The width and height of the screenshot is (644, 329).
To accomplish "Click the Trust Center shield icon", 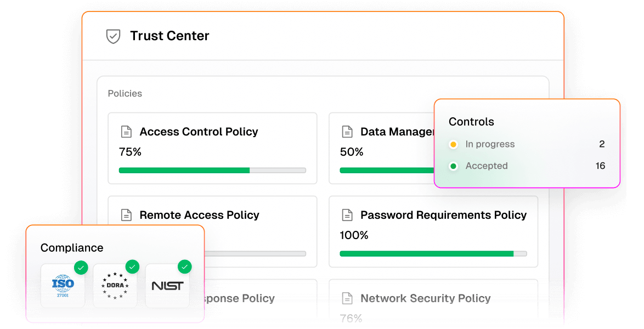I will tap(114, 36).
